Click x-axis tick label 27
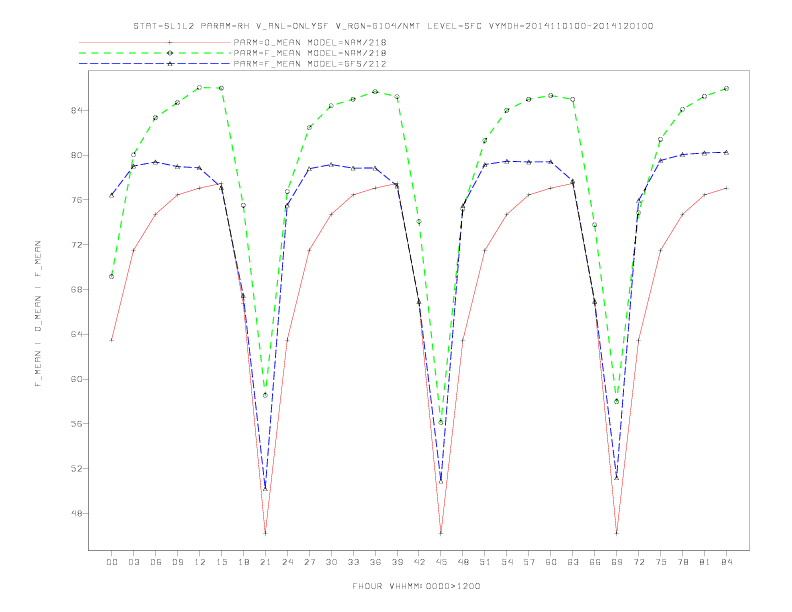This screenshot has height=612, width=792. (309, 562)
